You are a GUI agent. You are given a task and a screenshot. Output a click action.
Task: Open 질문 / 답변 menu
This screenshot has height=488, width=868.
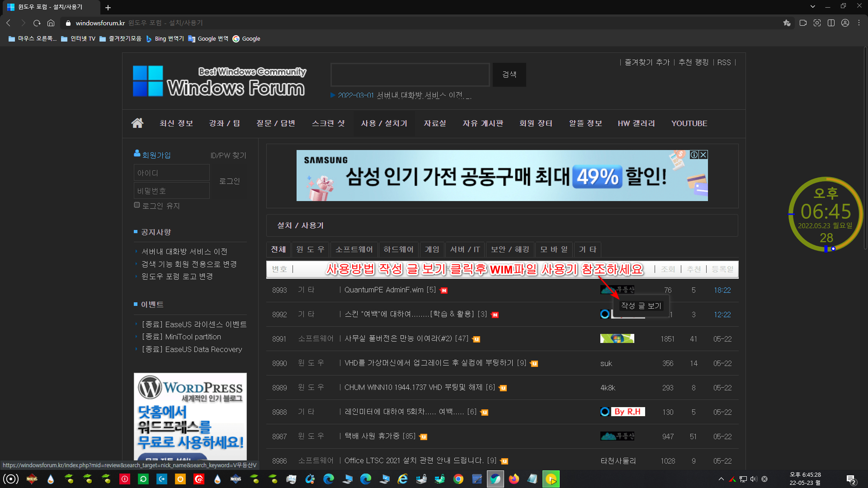pos(275,123)
